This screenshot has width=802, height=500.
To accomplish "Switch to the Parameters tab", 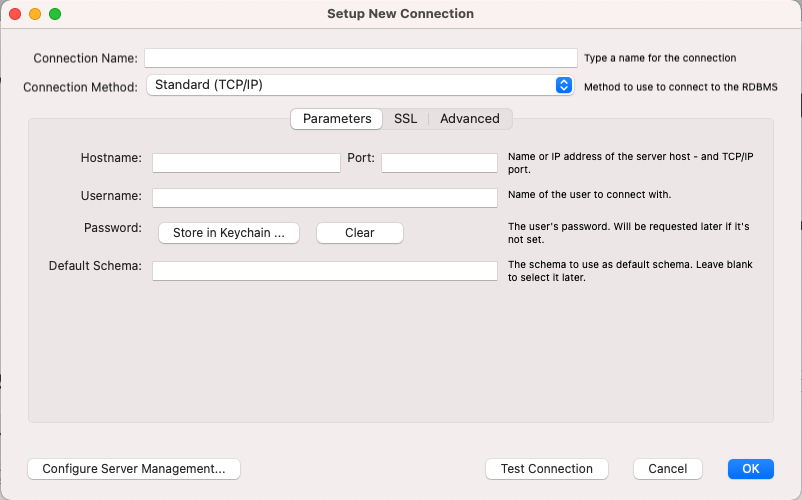I will click(337, 119).
